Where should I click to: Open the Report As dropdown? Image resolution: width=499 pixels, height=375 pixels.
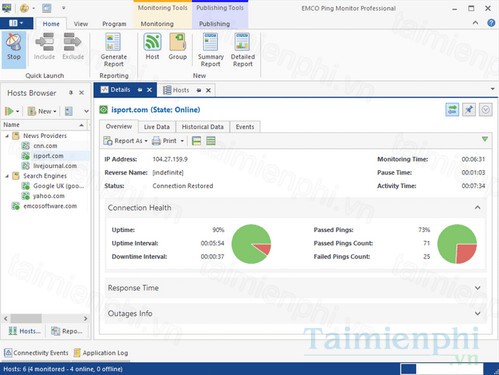[125, 141]
